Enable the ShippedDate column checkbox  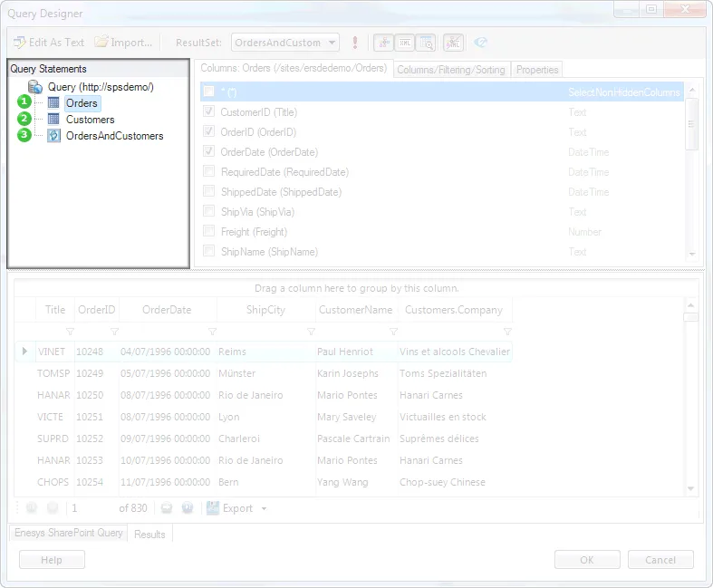pos(209,192)
